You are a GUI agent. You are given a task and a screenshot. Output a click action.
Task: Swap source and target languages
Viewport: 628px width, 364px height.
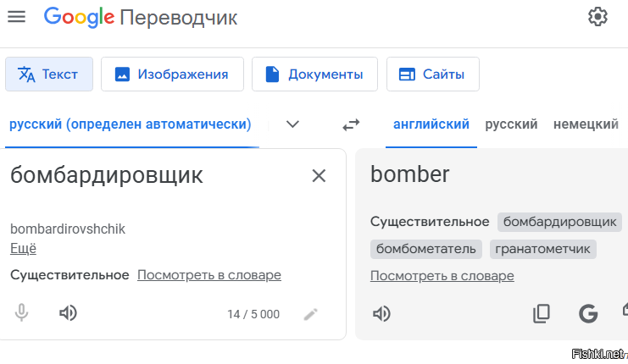coord(351,124)
